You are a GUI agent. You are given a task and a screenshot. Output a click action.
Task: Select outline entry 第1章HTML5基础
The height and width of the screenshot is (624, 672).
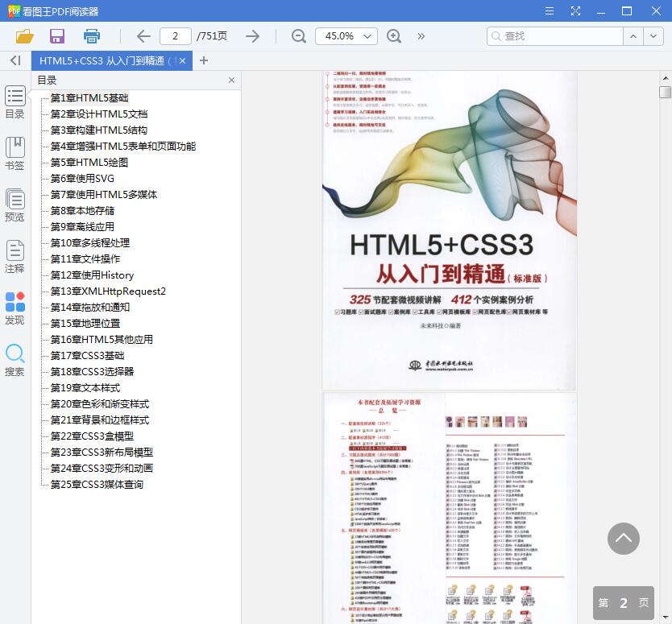coord(89,98)
